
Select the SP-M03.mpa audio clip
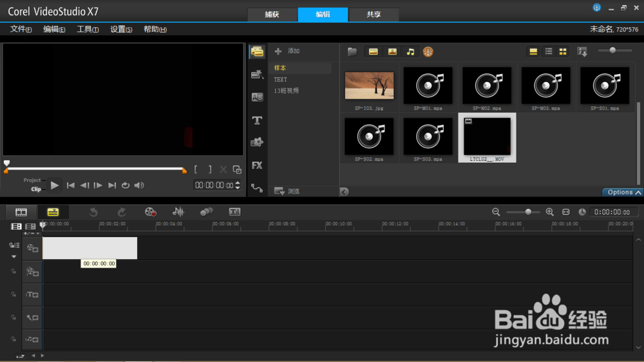(546, 86)
